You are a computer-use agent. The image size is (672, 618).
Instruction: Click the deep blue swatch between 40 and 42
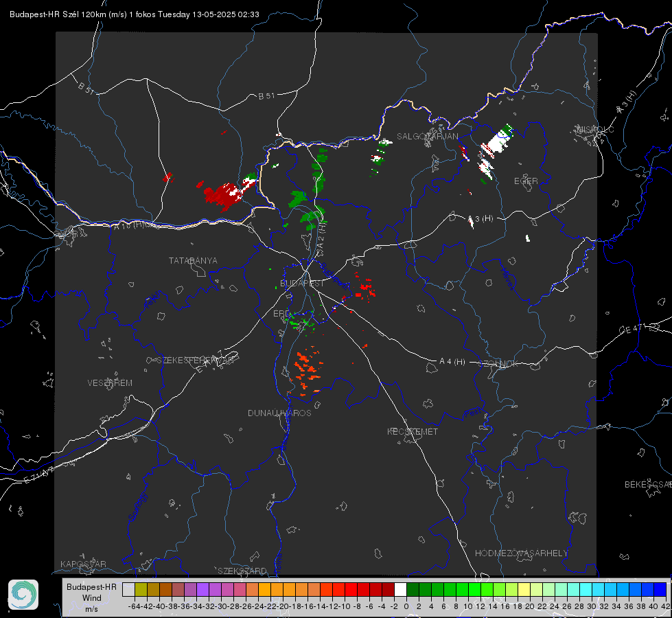coord(660,589)
